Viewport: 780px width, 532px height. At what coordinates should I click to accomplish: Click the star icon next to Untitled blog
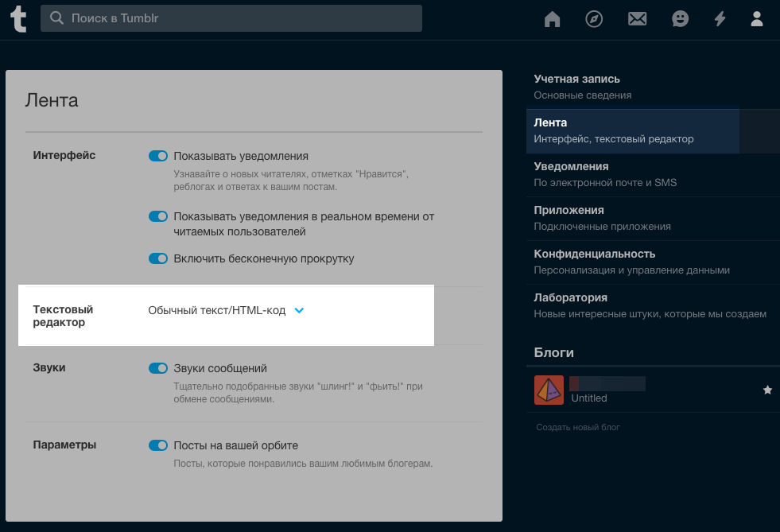[767, 390]
